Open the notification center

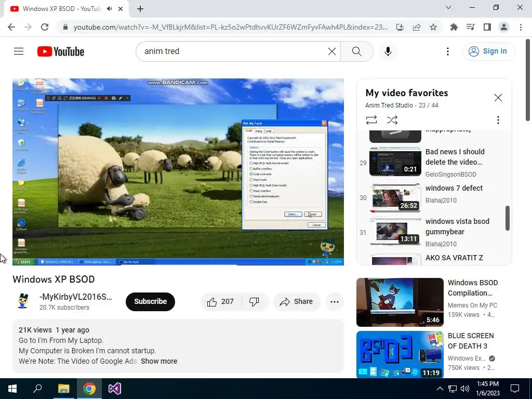[515, 389]
